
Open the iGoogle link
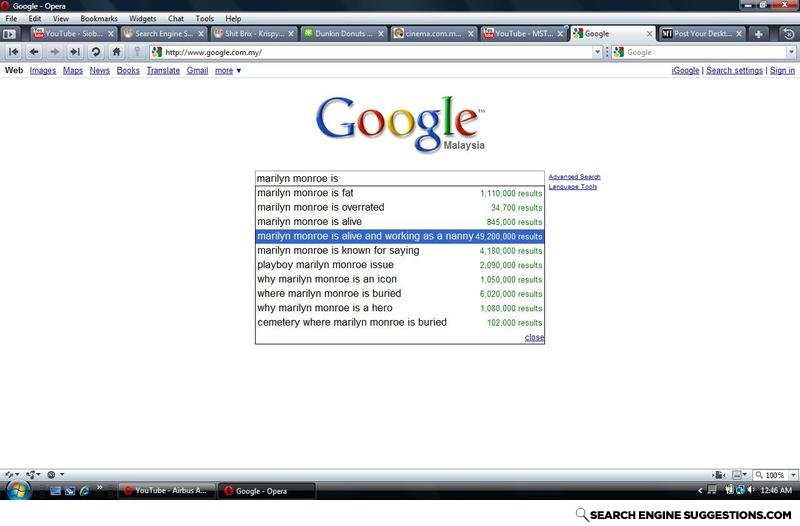(685, 70)
